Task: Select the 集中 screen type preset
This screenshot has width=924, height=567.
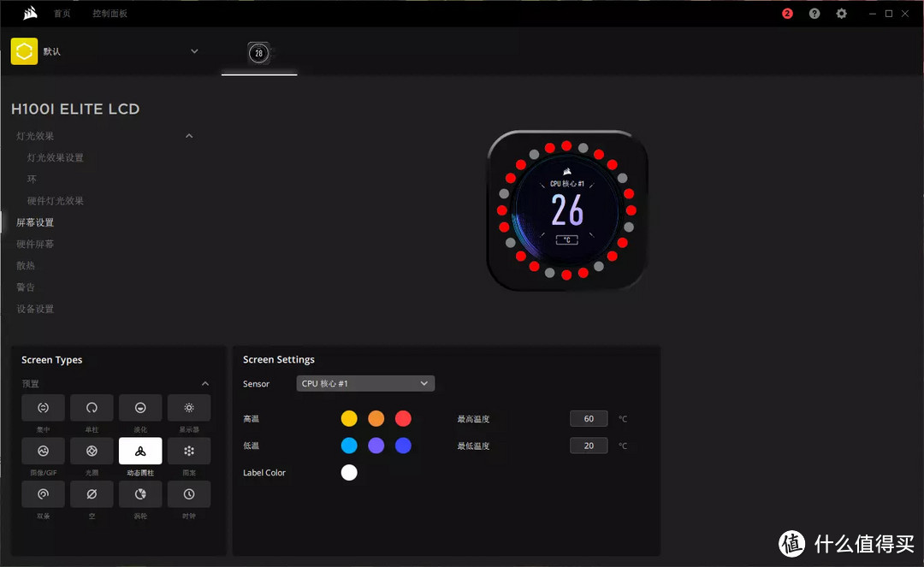Action: [x=43, y=407]
